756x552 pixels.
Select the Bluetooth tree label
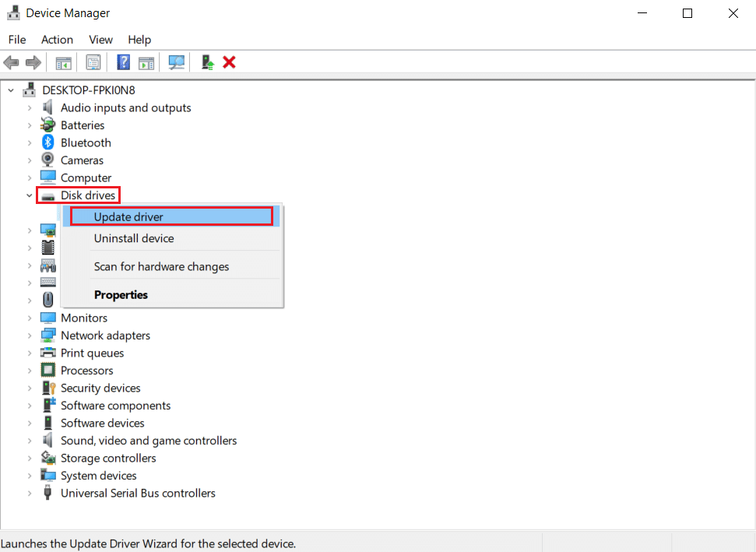click(x=86, y=142)
